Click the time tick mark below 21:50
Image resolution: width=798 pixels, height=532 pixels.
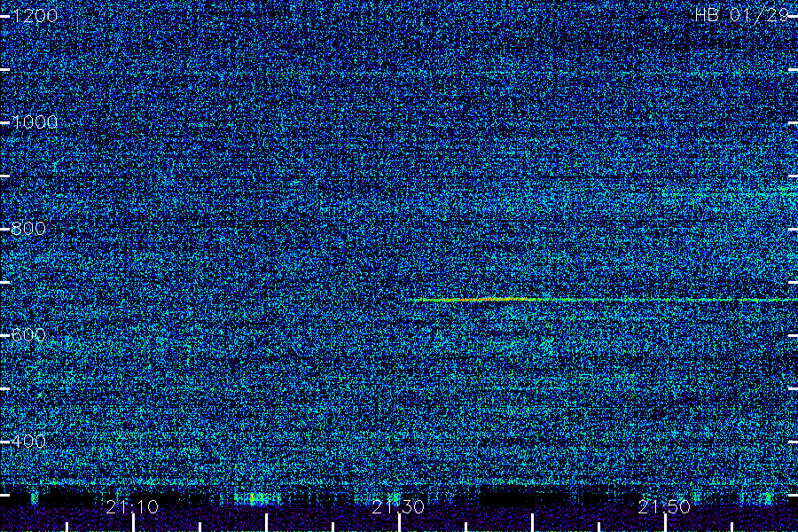[x=665, y=523]
